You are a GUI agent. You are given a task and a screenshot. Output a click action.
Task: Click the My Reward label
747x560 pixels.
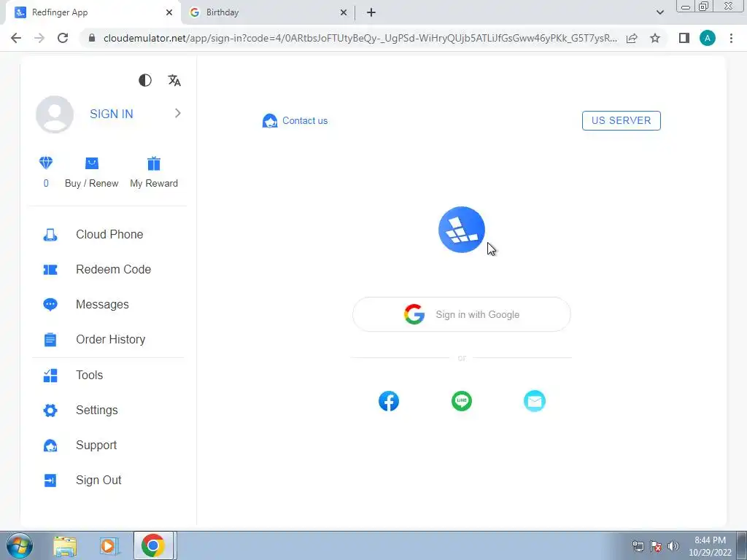pyautogui.click(x=154, y=183)
